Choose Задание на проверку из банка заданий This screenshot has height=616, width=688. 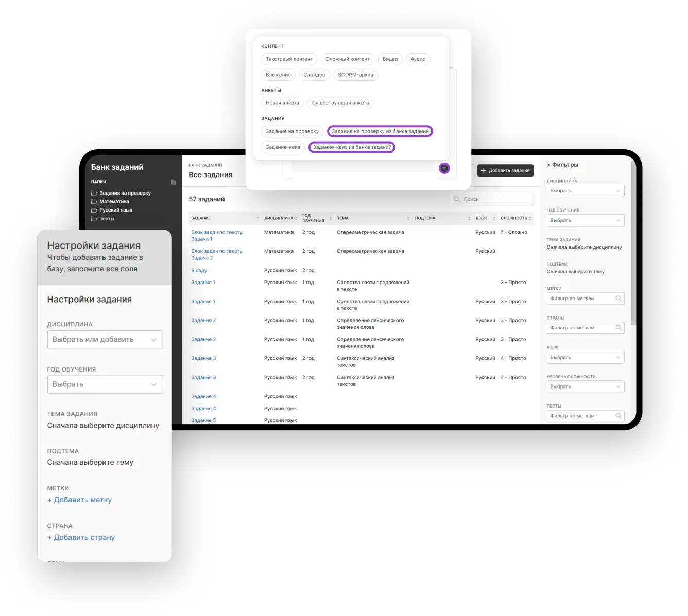[x=380, y=131]
